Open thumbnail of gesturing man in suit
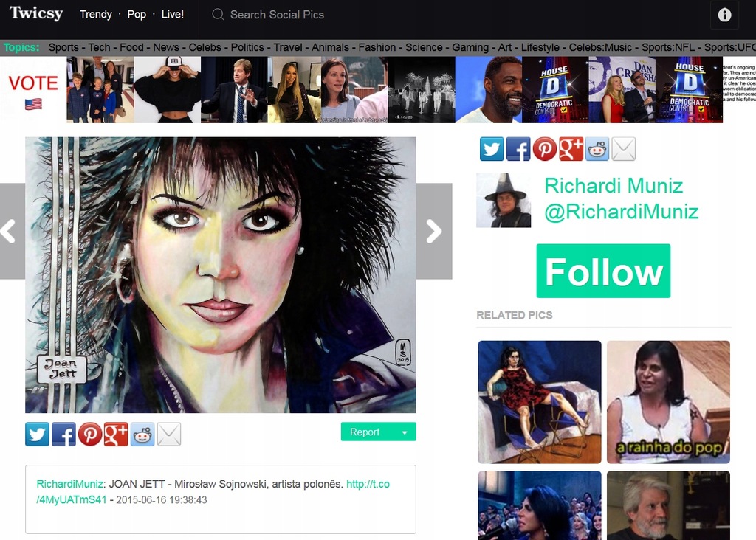The width and height of the screenshot is (756, 540). [x=234, y=90]
